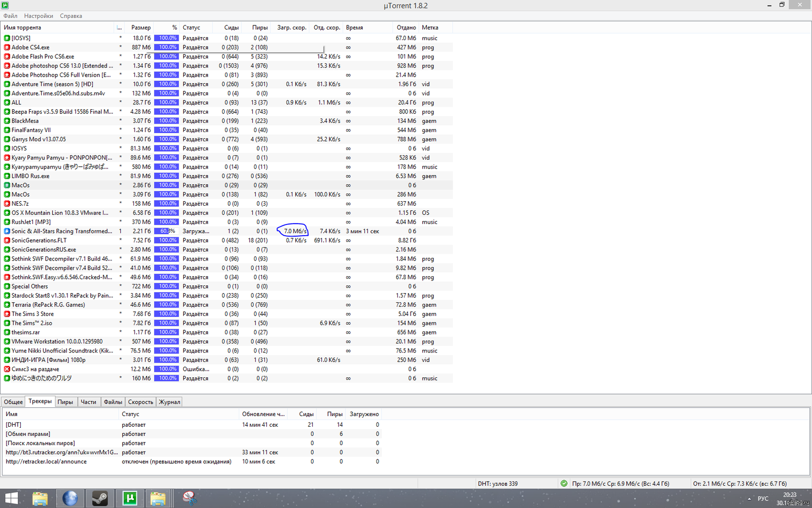
Task: Open the Файл menu
Action: coord(10,16)
